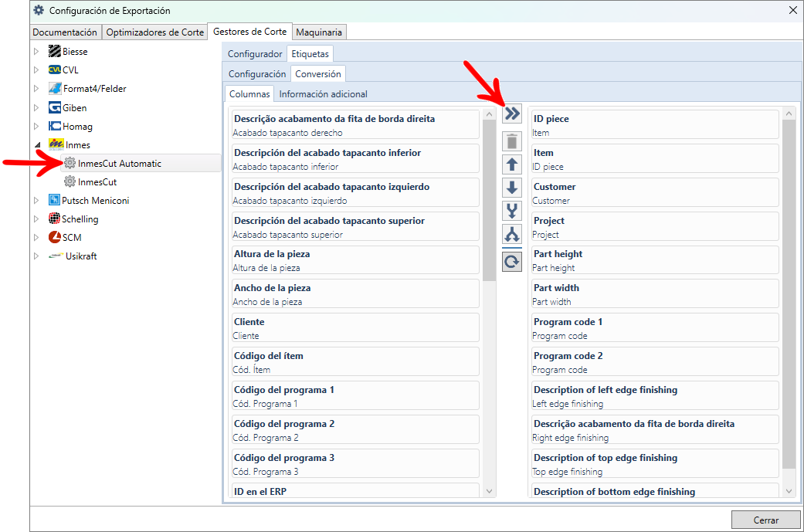Open the Información adicional tab

click(323, 94)
